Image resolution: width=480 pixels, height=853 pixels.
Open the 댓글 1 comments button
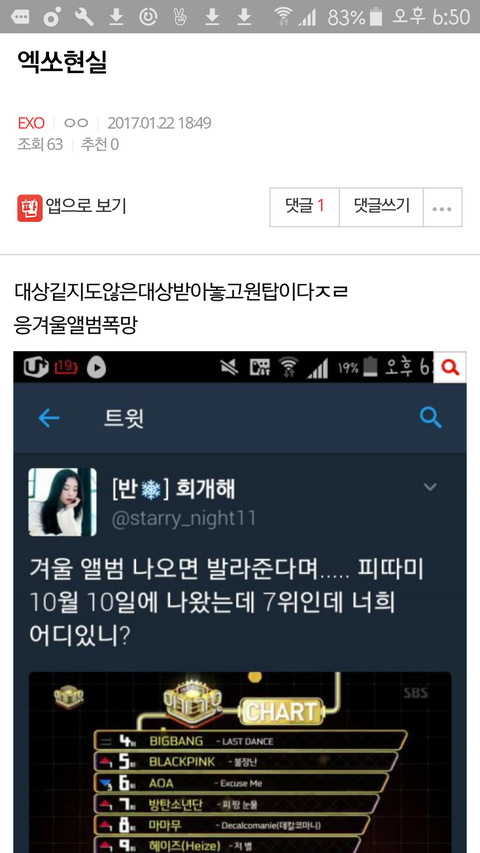(304, 207)
